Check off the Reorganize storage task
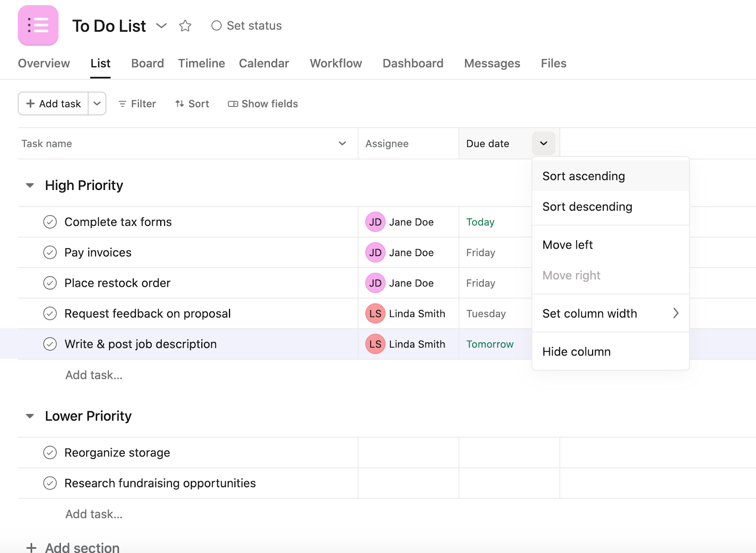 (x=50, y=453)
